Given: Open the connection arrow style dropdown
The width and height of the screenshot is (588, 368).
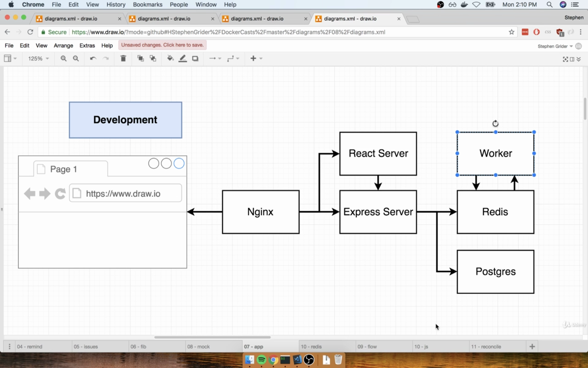Looking at the screenshot, I should click(x=215, y=58).
